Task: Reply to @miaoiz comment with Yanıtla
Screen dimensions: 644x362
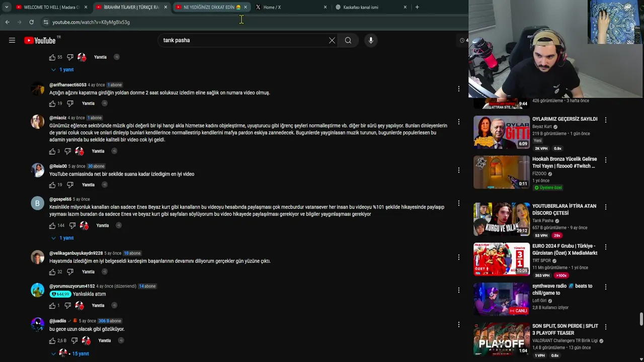Action: coord(98,151)
